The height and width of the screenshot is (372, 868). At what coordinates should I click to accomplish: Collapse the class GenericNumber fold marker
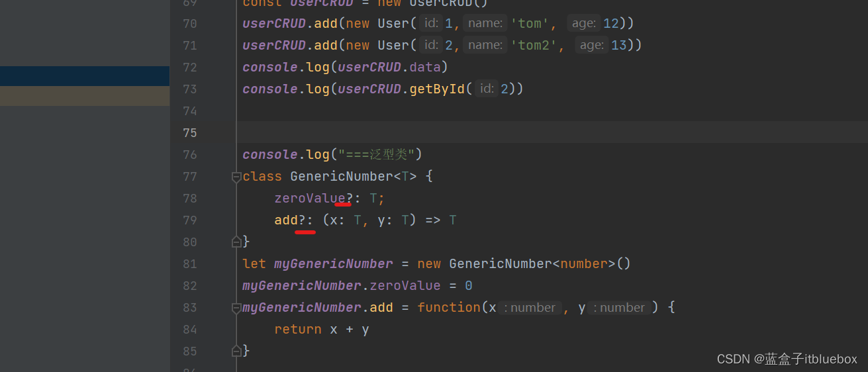pos(236,177)
